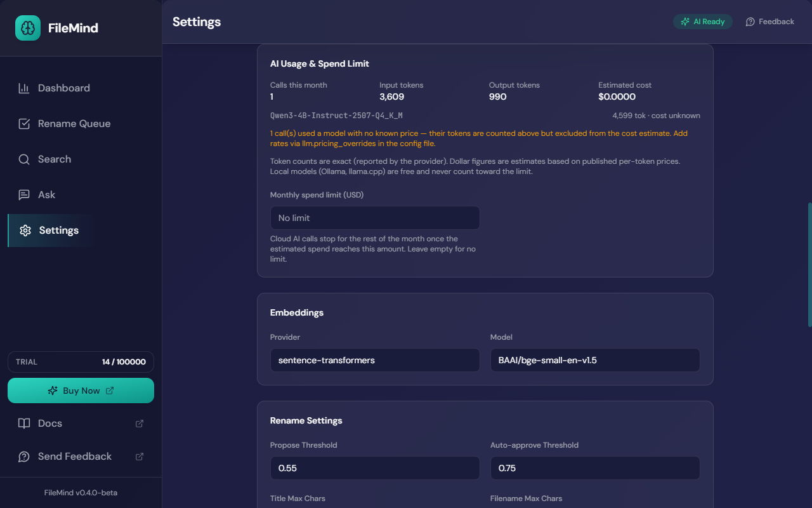Click the Feedback bubble icon in header
The image size is (812, 508).
tap(750, 22)
